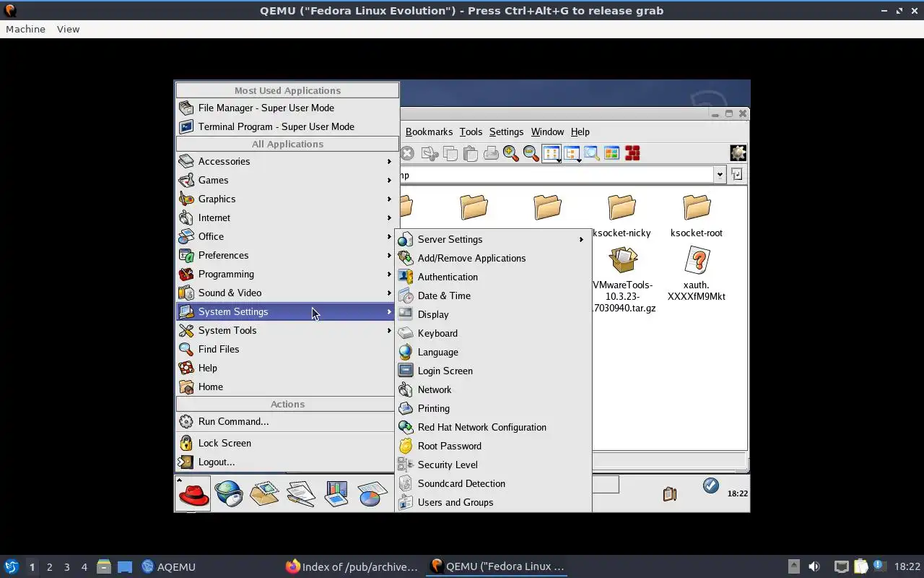Choose Logout... in Actions
The image size is (924, 578).
pos(286,462)
